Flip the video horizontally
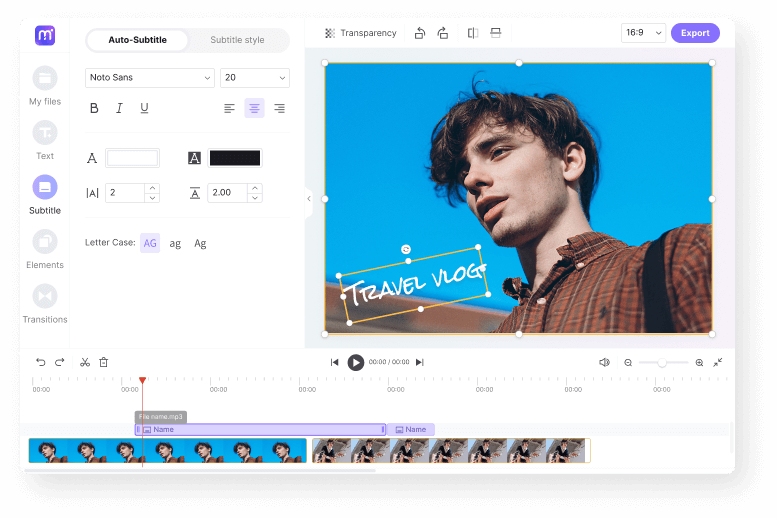The height and width of the screenshot is (518, 777). [473, 33]
